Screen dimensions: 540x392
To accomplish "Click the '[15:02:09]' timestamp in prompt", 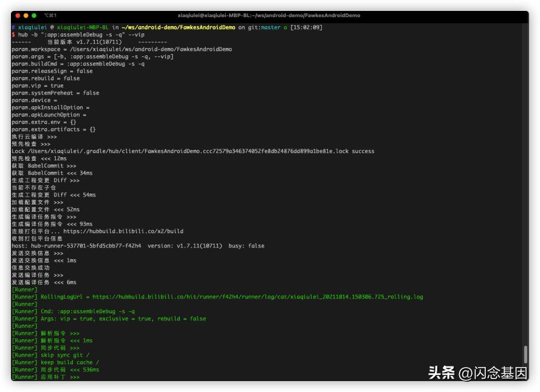I will [x=306, y=27].
